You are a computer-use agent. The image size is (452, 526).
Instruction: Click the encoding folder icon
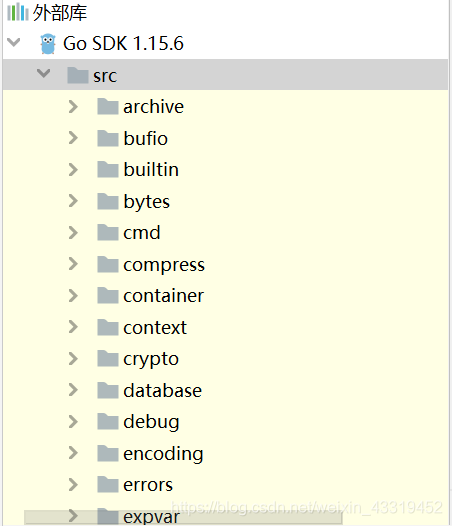(108, 453)
